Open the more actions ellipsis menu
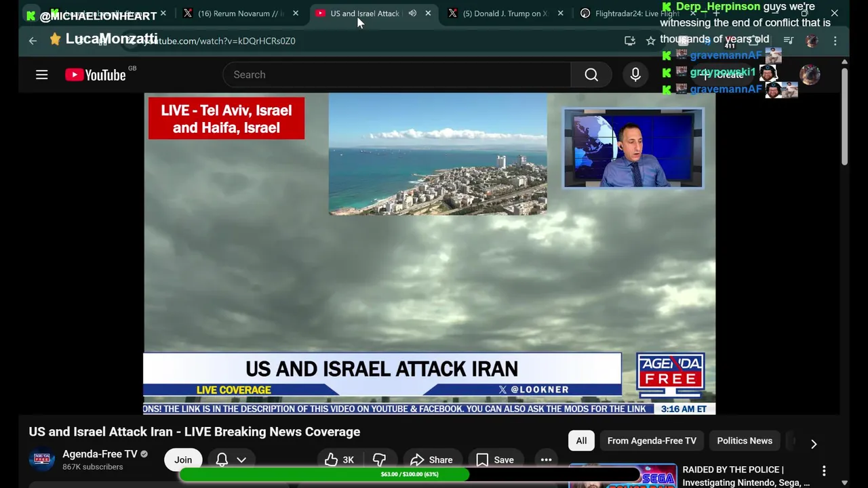The image size is (868, 488). [546, 460]
